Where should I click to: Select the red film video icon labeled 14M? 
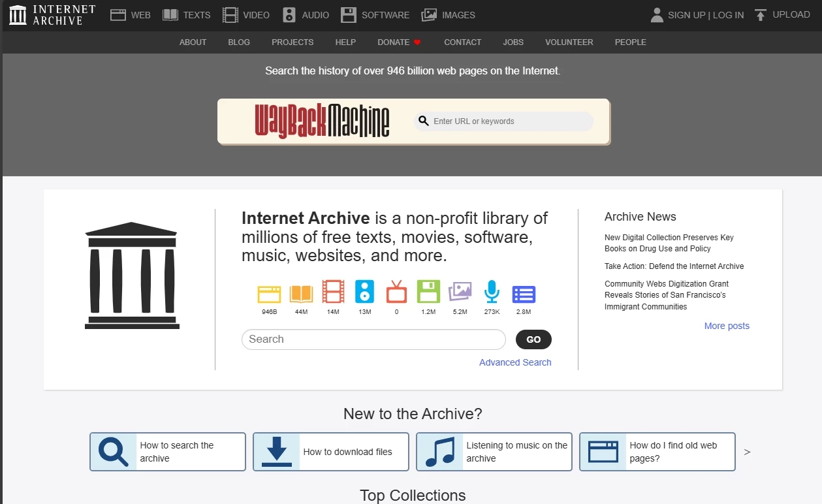pyautogui.click(x=333, y=292)
